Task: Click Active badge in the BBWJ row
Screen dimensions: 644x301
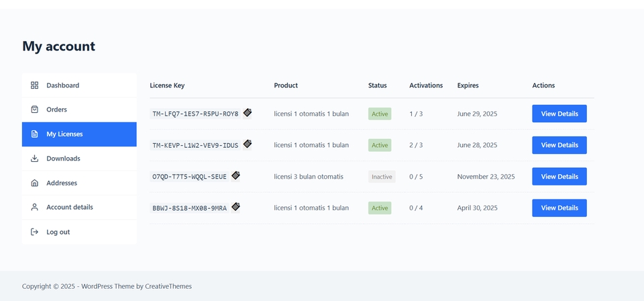Action: pos(380,208)
